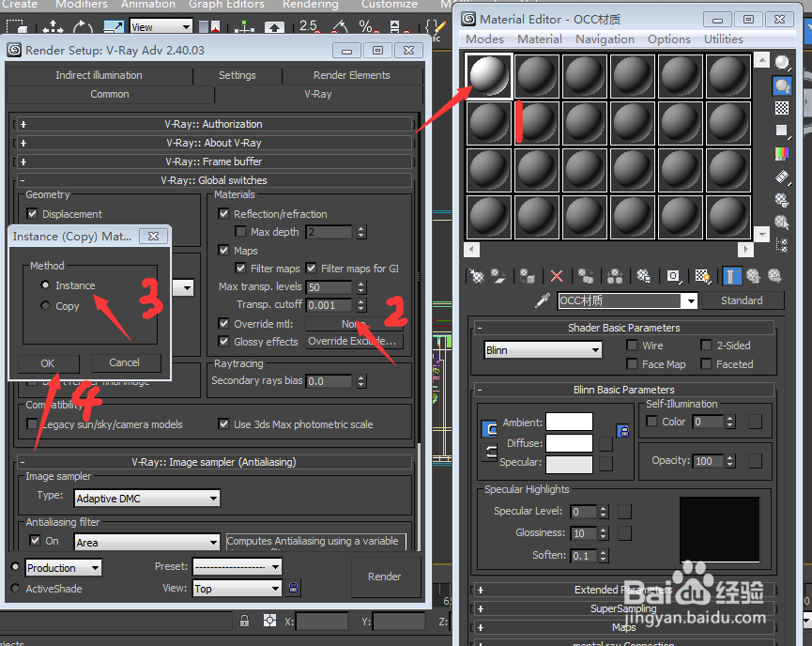Click Sample UV Tiling icon

point(782,131)
